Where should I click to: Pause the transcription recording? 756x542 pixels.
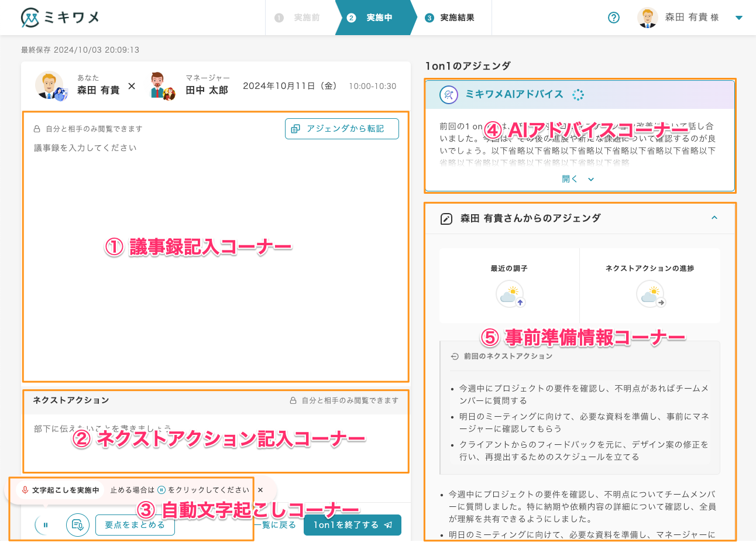coord(46,525)
